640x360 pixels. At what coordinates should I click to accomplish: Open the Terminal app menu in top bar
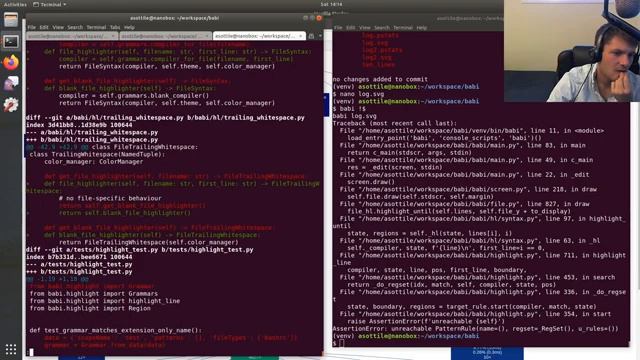tap(49, 4)
